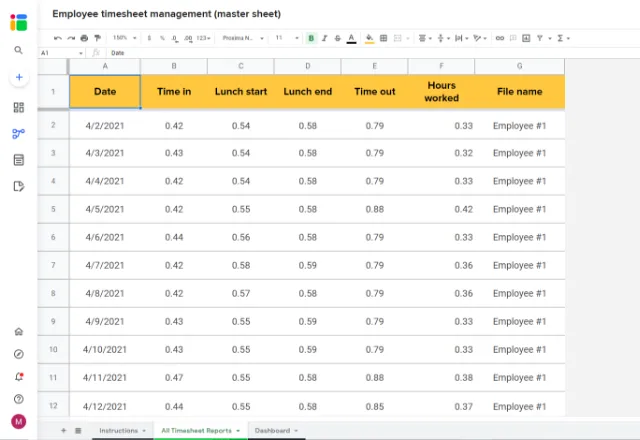Click the borders icon in toolbar
The image size is (640, 440).
coord(384,38)
